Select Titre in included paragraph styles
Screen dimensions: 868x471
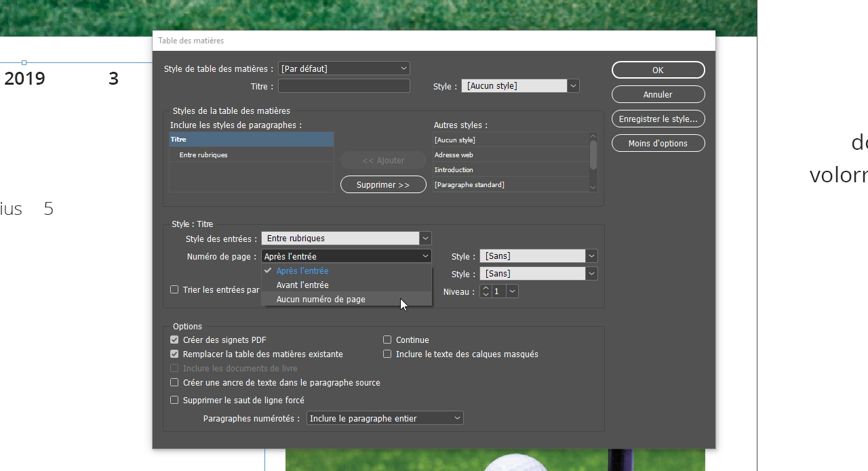click(x=251, y=140)
